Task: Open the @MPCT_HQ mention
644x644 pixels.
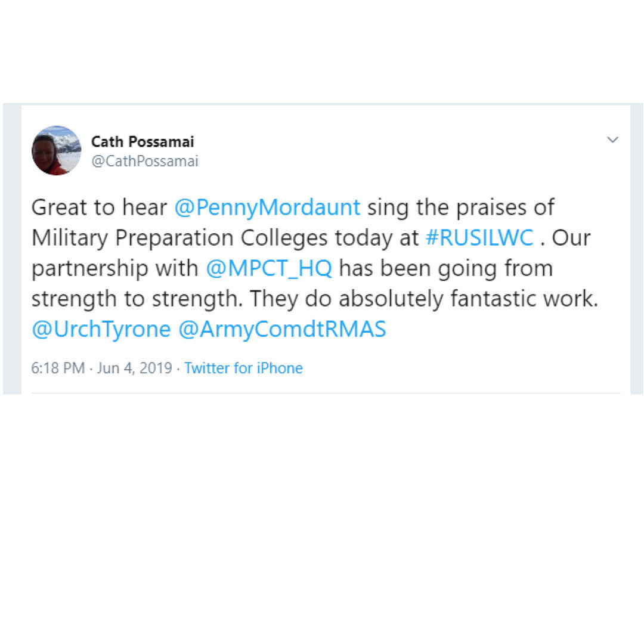Action: (269, 268)
